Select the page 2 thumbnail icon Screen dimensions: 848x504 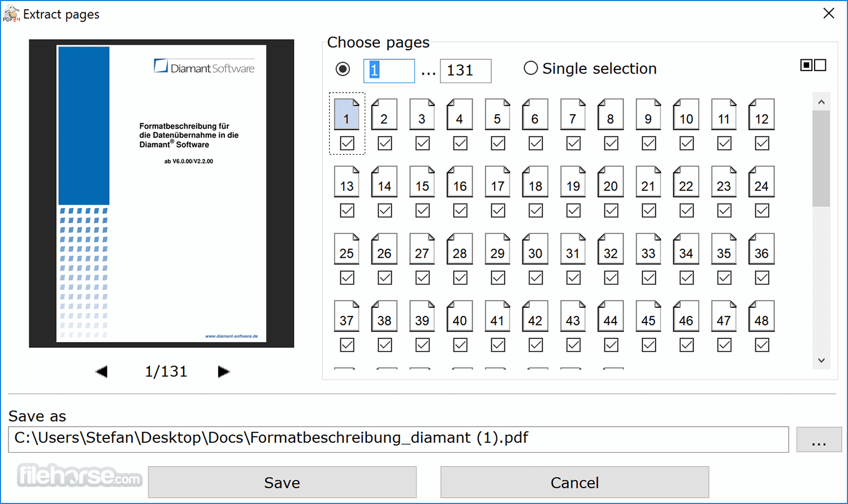[x=384, y=114]
